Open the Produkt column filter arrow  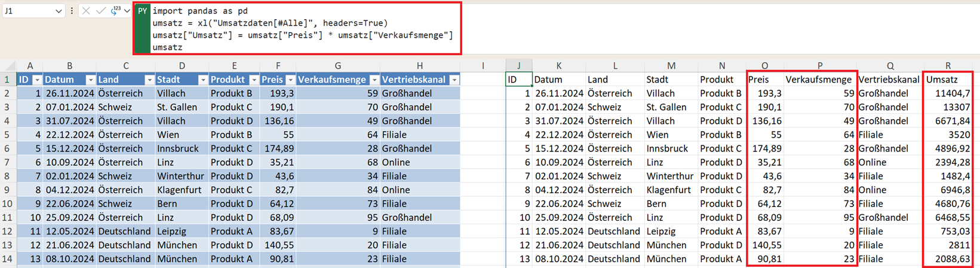coord(254,80)
